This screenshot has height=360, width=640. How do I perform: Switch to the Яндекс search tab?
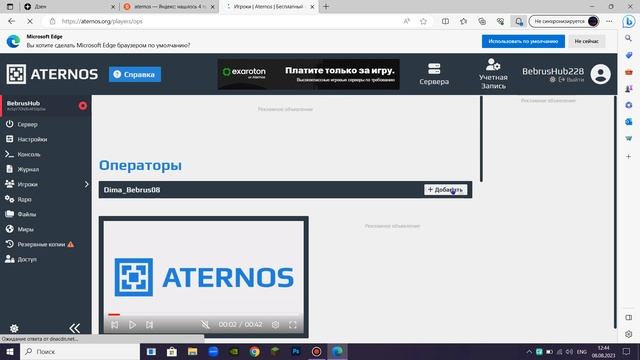coord(169,7)
